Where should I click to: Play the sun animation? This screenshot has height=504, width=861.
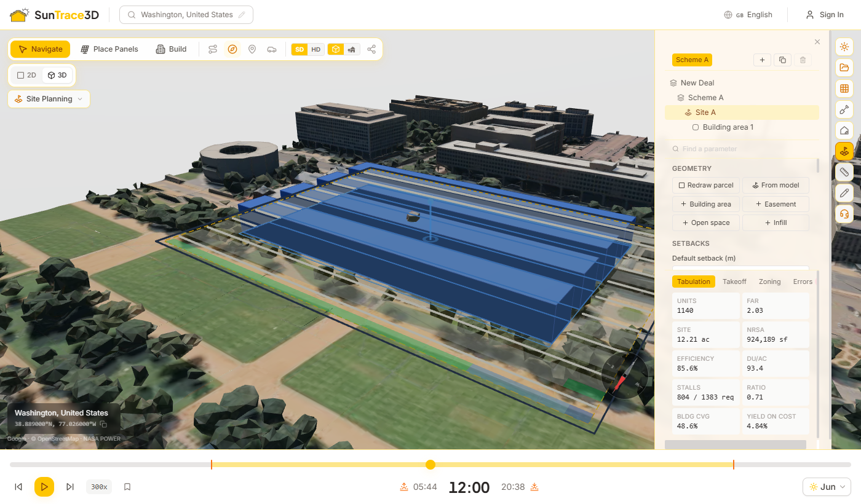44,487
